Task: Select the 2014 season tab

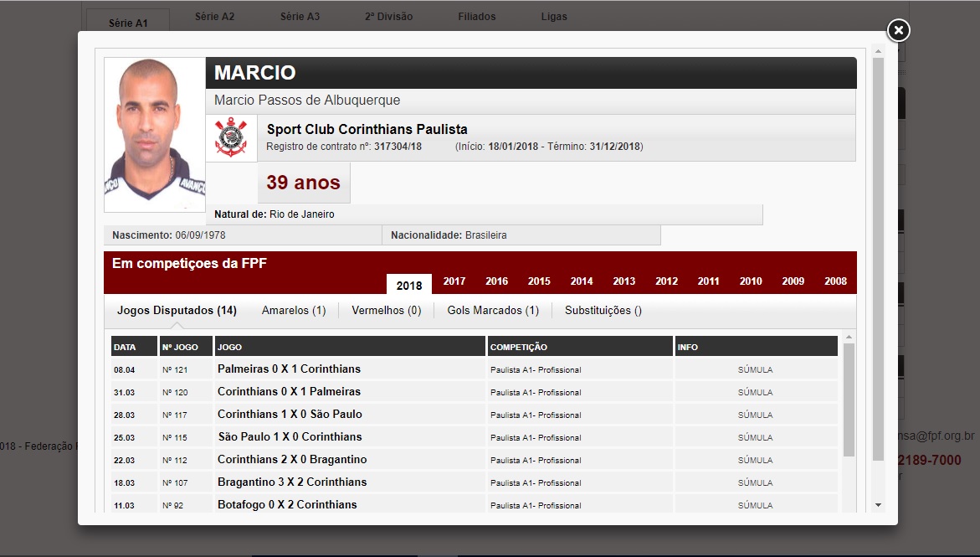Action: pyautogui.click(x=582, y=281)
